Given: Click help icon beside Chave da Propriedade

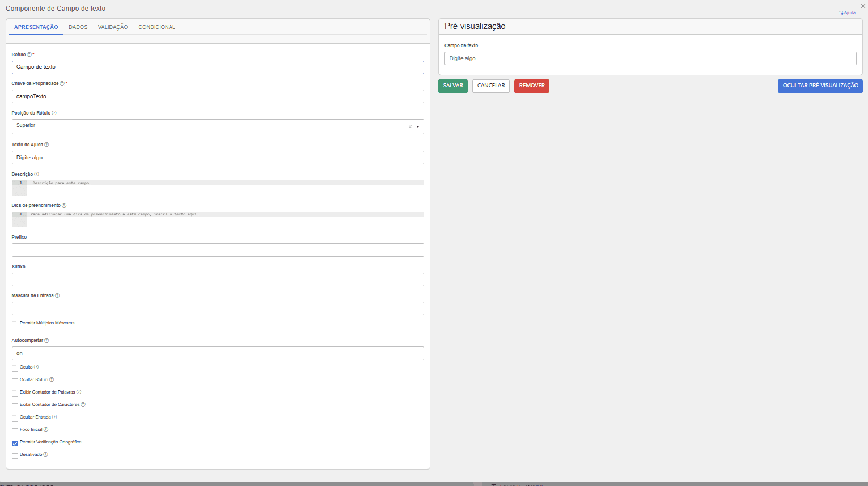Looking at the screenshot, I should tap(62, 83).
